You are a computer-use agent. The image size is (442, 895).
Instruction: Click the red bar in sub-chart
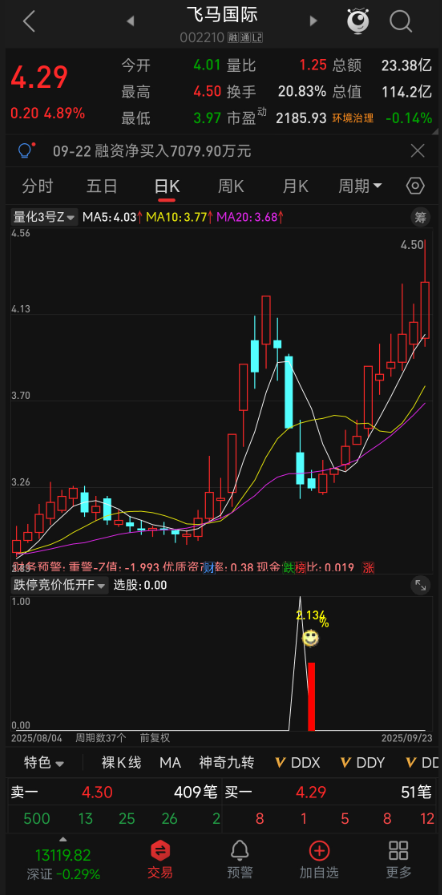[311, 696]
